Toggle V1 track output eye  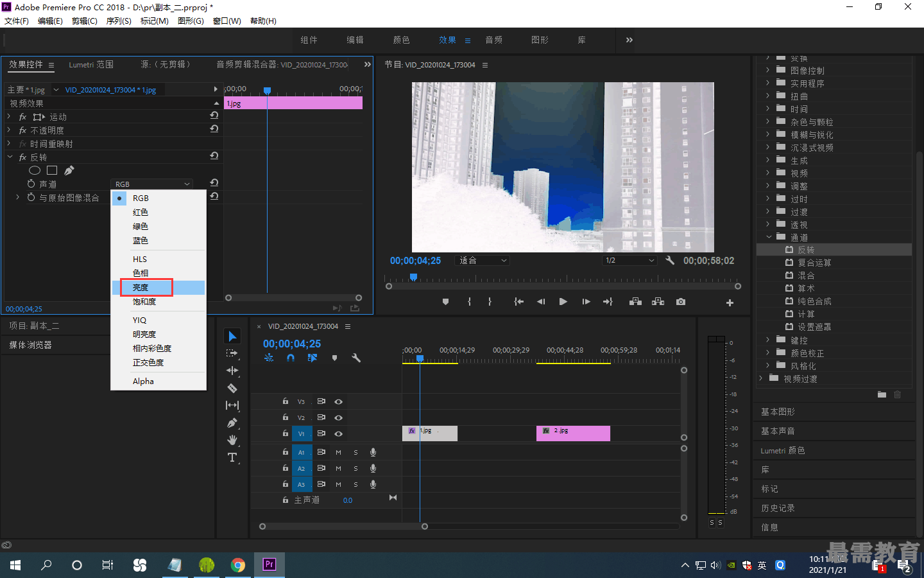click(338, 433)
